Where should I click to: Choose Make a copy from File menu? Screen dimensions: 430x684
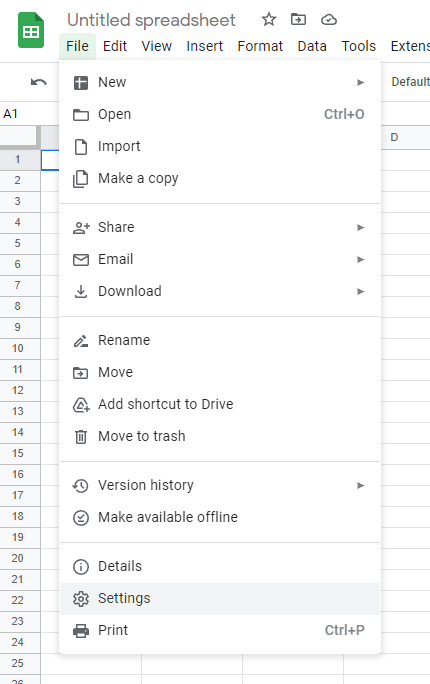tap(220, 178)
